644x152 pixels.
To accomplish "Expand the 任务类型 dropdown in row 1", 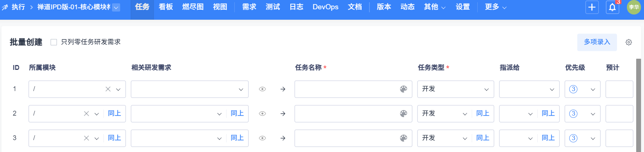I will (x=455, y=89).
